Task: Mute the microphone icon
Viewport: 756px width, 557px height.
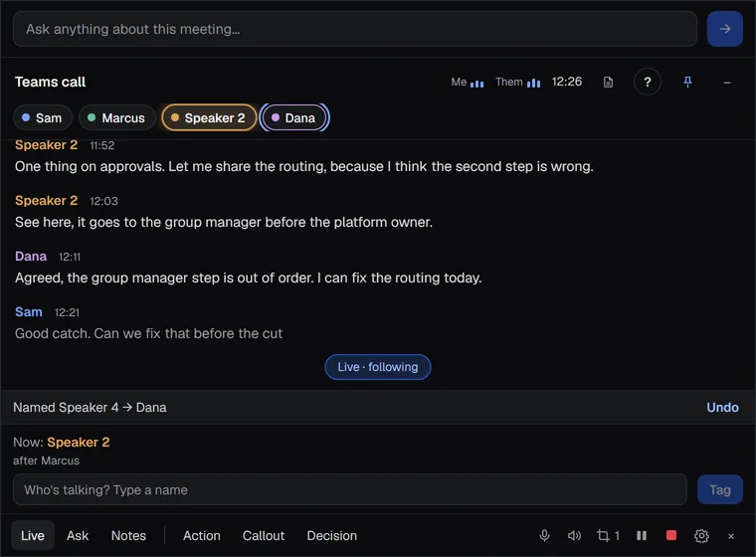Action: (x=544, y=535)
